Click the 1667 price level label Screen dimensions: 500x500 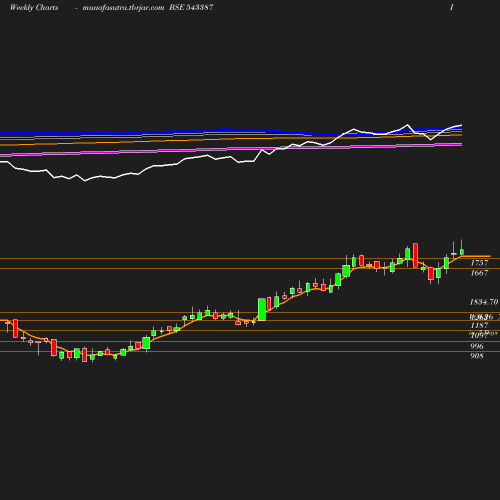(x=479, y=273)
